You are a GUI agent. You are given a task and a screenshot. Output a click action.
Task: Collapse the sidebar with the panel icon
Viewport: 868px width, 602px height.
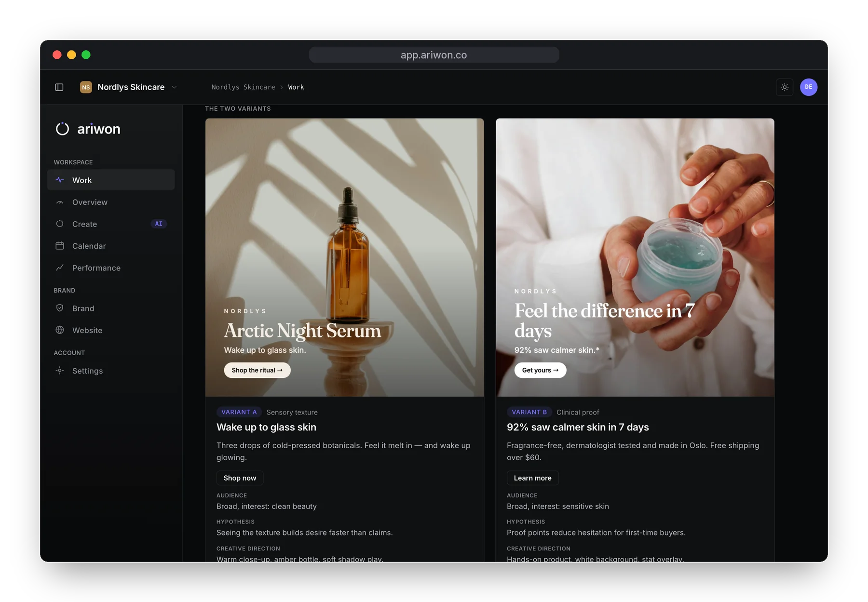coord(59,87)
